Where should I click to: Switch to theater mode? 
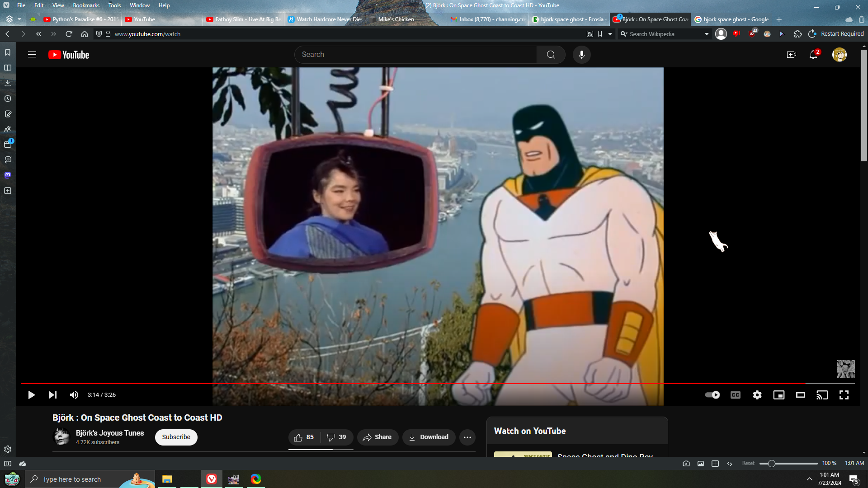click(x=800, y=395)
